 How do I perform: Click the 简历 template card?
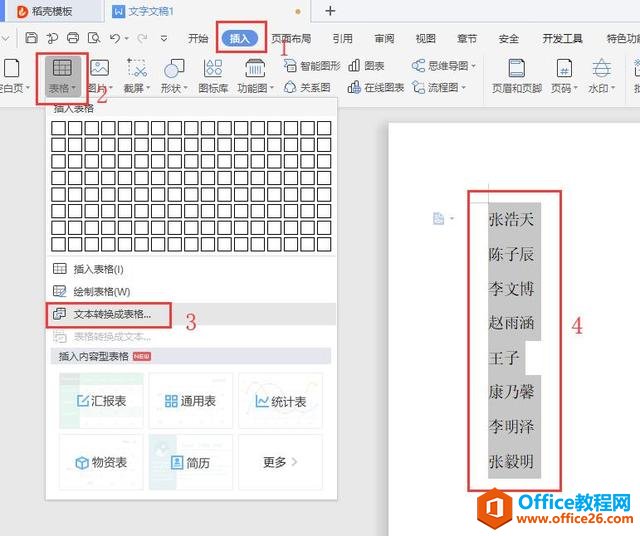click(x=191, y=462)
